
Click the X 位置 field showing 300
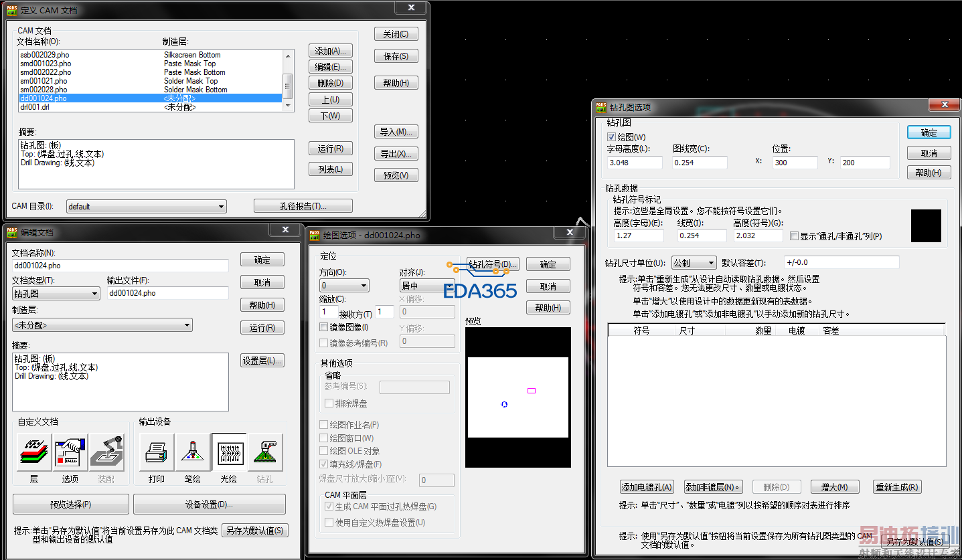pyautogui.click(x=795, y=163)
